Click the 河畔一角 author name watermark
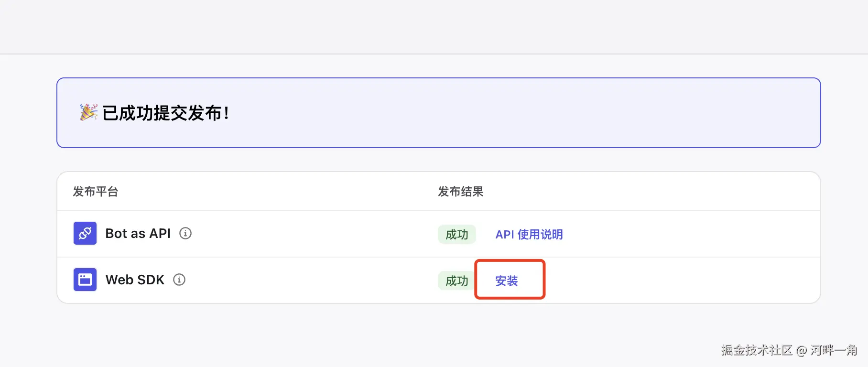The width and height of the screenshot is (868, 367). pos(834,350)
